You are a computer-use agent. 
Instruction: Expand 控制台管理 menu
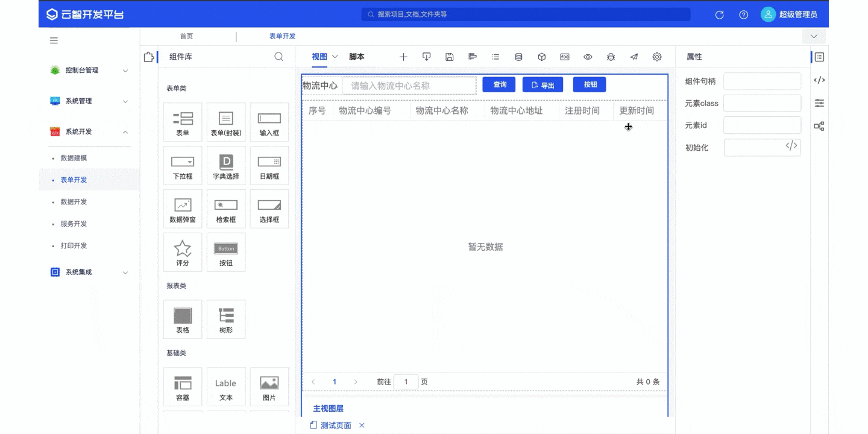tap(89, 71)
